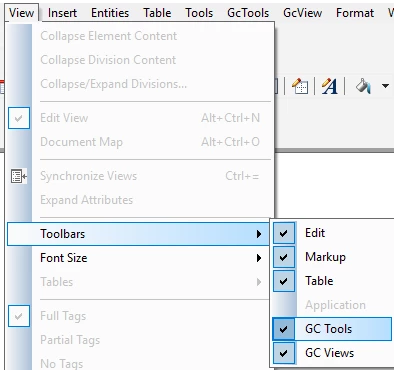Expand the Font Size submenu
This screenshot has width=394, height=370.
coord(138,258)
